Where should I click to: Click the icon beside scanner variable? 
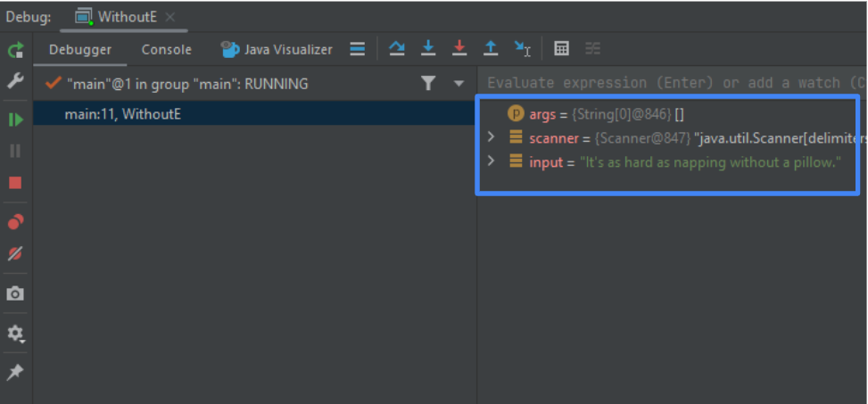(516, 137)
